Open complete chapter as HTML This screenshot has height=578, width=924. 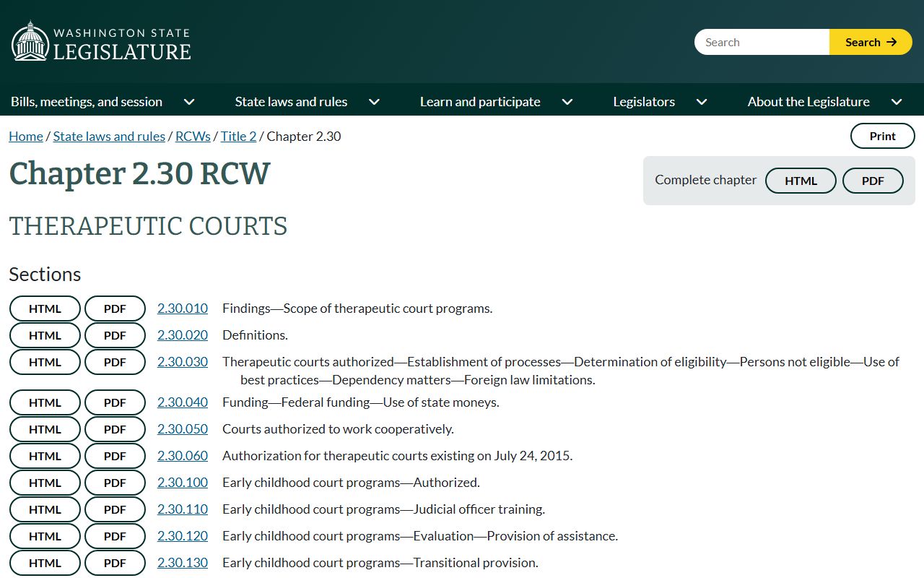click(801, 181)
